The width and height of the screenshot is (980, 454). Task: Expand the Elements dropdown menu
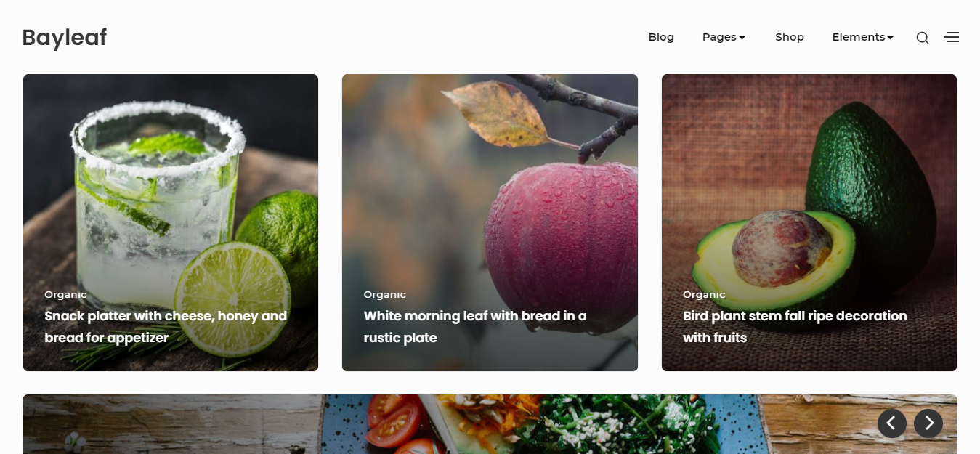point(858,37)
